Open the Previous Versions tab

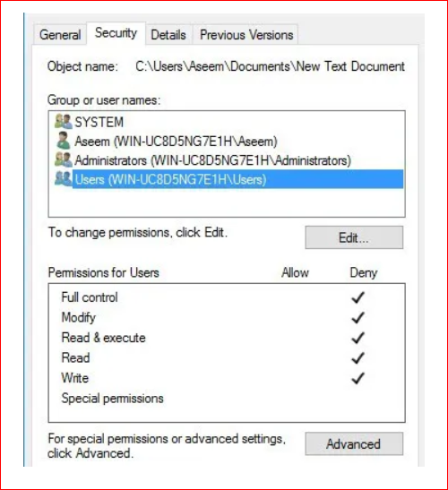click(x=246, y=34)
